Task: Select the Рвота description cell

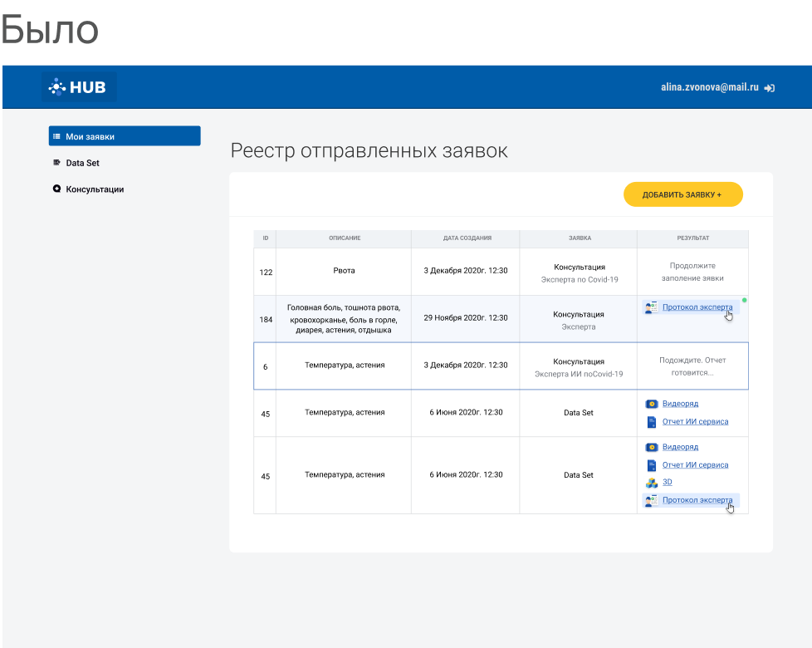Action: tap(344, 271)
